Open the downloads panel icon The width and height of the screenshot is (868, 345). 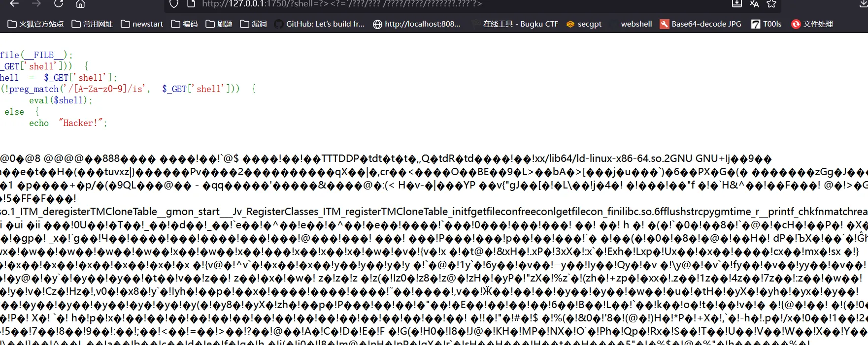pos(863,4)
